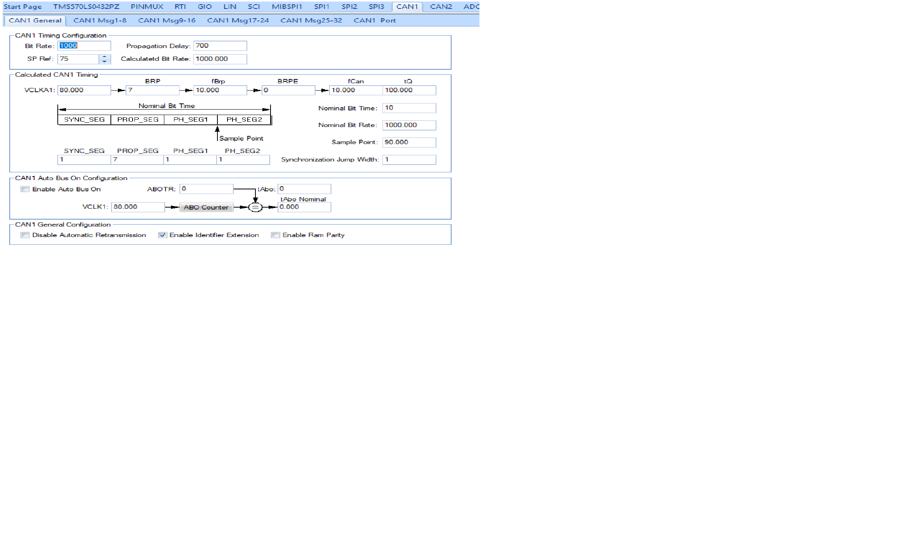The height and width of the screenshot is (560, 924).
Task: Uncheck Enable Identifier Extension
Action: pos(162,235)
